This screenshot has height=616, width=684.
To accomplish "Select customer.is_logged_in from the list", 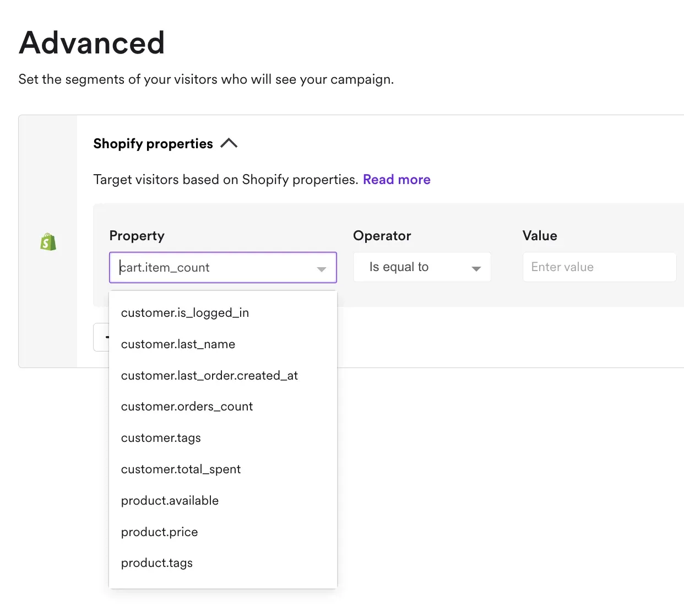I will (x=185, y=312).
